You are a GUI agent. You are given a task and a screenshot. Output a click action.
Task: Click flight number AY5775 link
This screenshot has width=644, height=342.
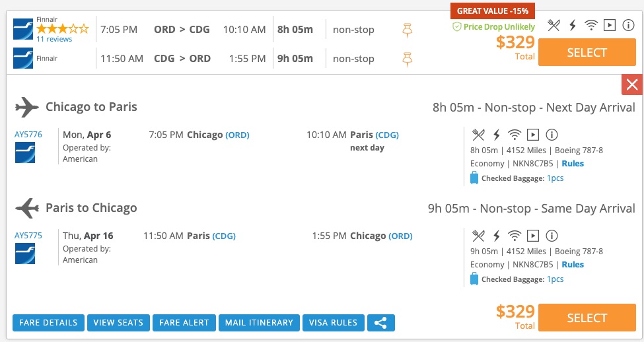pos(28,236)
